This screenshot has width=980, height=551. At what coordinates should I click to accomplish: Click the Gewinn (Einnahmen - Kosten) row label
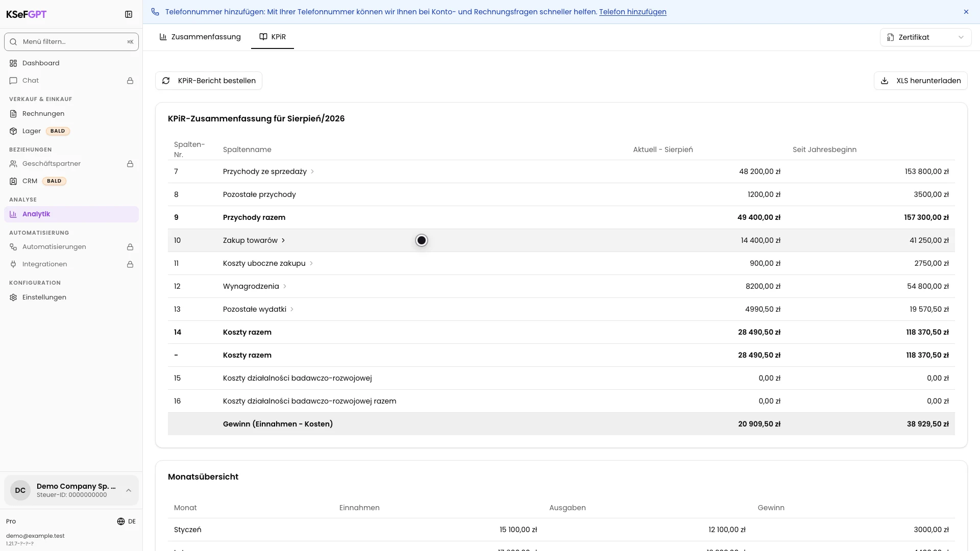point(278,424)
